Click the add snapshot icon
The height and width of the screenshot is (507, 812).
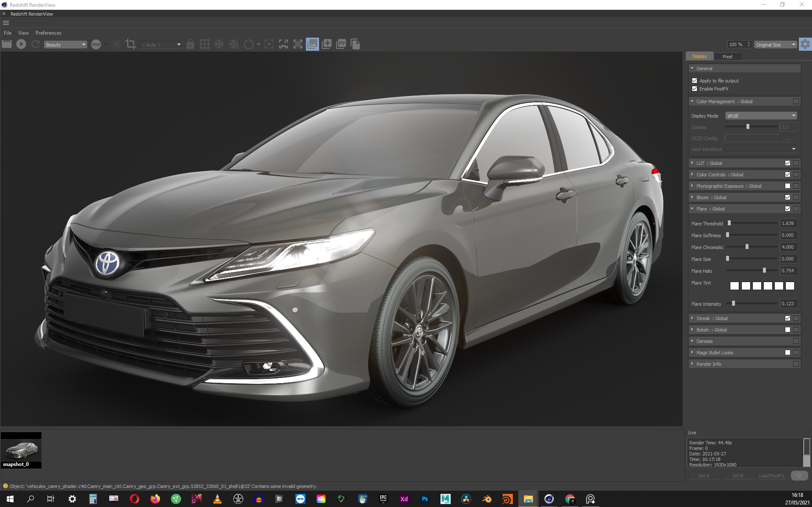pos(327,44)
